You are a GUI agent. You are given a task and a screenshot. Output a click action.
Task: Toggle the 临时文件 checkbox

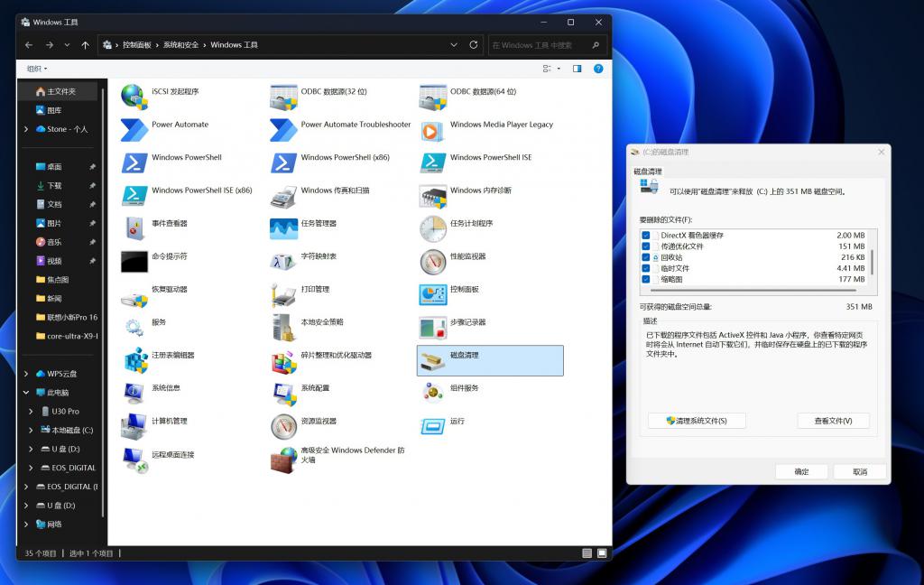pyautogui.click(x=644, y=267)
